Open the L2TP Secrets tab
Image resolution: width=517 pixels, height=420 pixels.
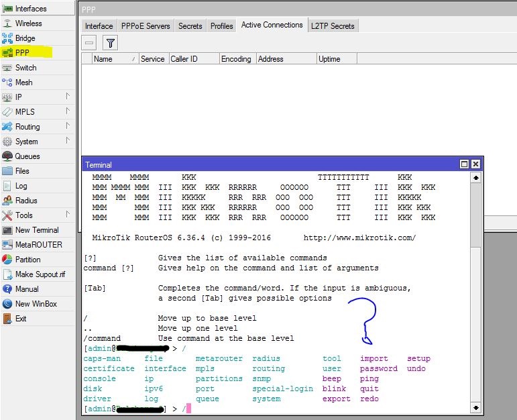pyautogui.click(x=333, y=26)
